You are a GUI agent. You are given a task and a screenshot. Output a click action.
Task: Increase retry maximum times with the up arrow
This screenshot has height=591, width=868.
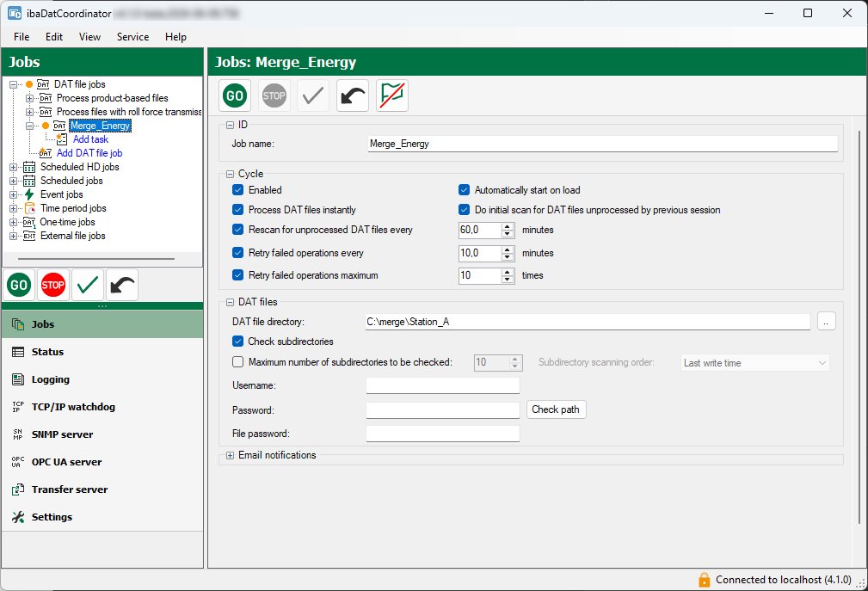pos(507,272)
